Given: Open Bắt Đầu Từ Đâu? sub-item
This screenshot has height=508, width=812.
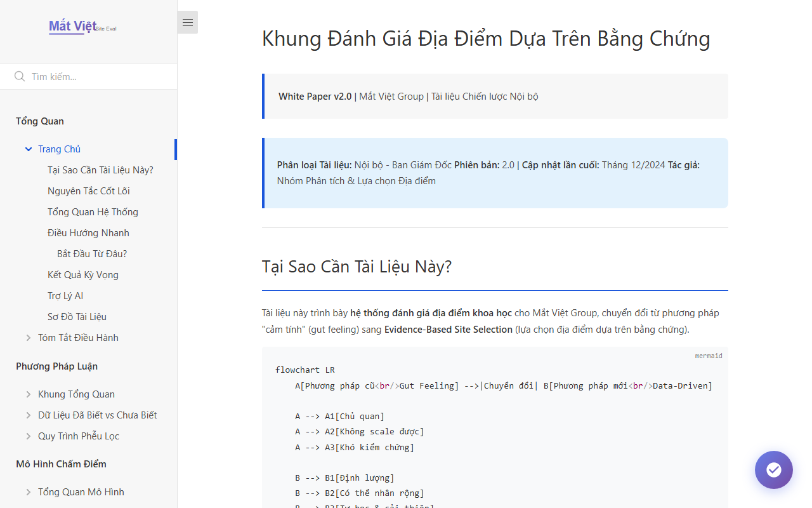Looking at the screenshot, I should (92, 254).
